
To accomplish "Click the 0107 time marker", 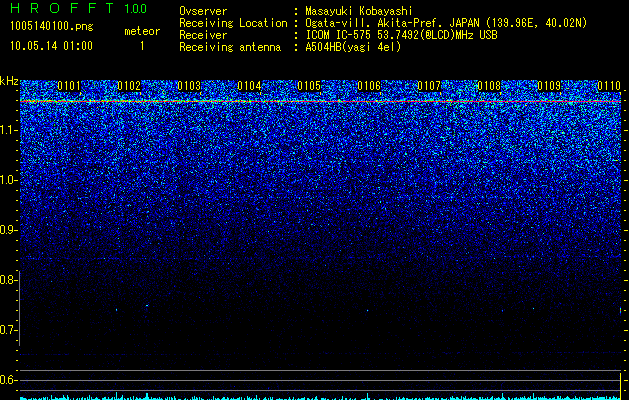I will pos(429,86).
